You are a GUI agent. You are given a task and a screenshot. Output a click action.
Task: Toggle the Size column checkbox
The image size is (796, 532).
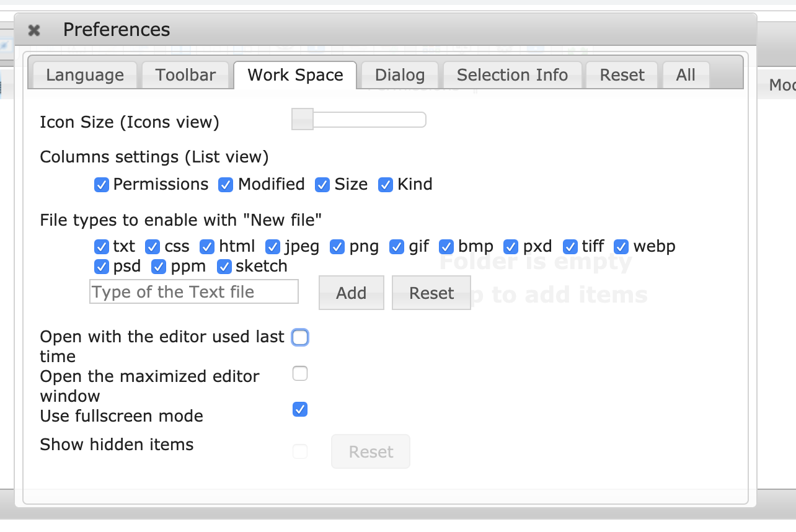click(322, 184)
